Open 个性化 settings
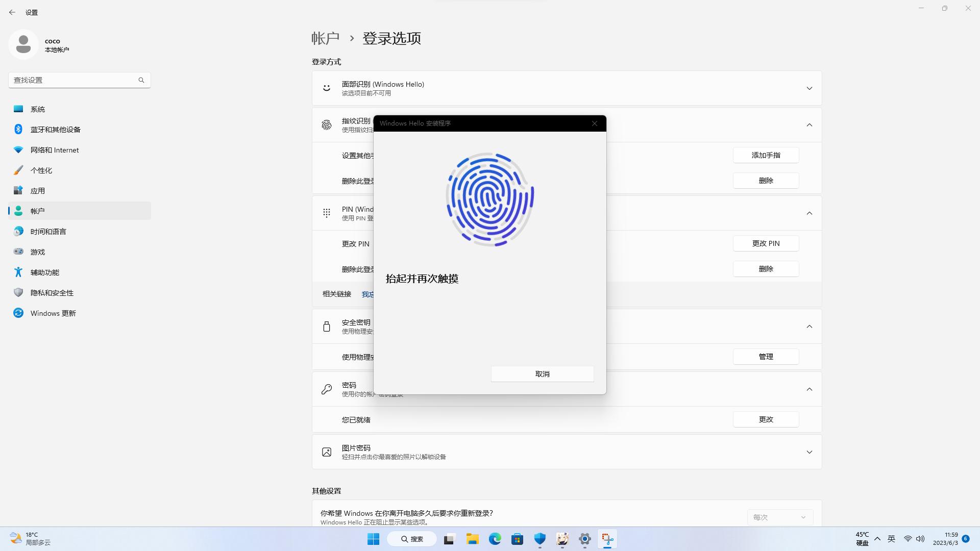 pyautogui.click(x=41, y=170)
